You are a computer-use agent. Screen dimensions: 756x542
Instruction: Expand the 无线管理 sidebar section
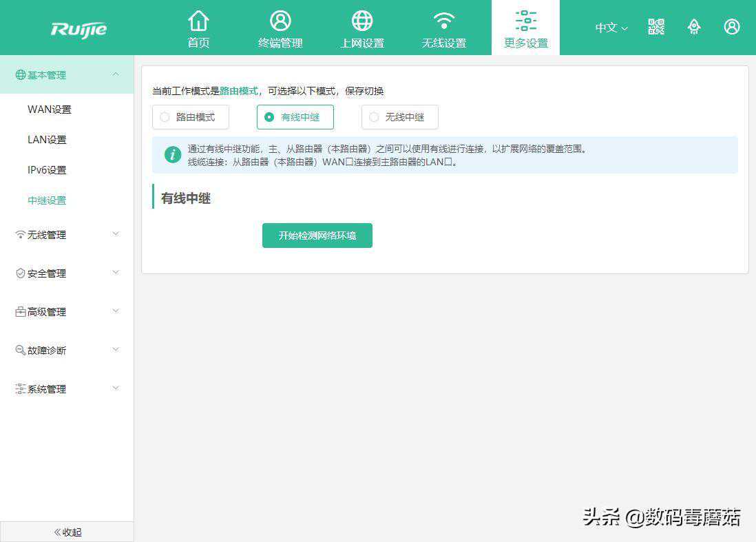[x=67, y=235]
